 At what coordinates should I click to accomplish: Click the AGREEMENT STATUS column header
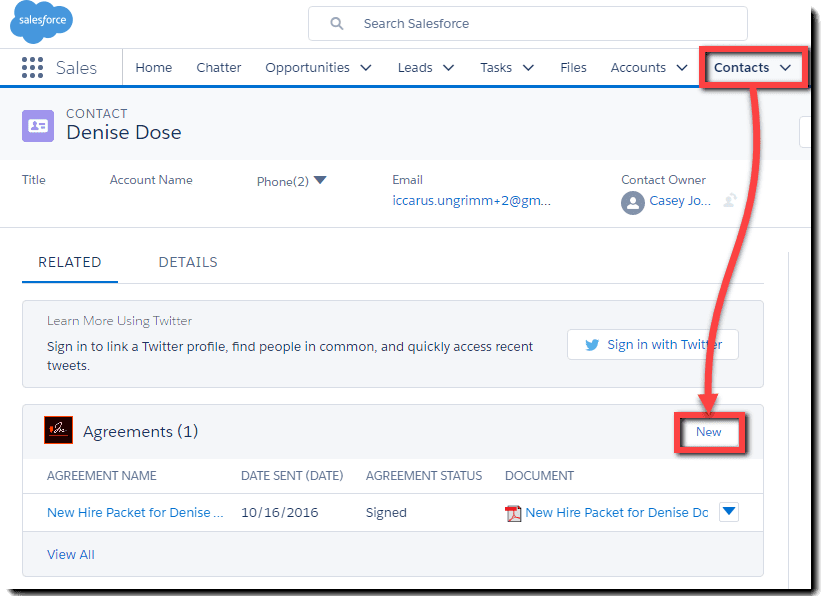[424, 476]
